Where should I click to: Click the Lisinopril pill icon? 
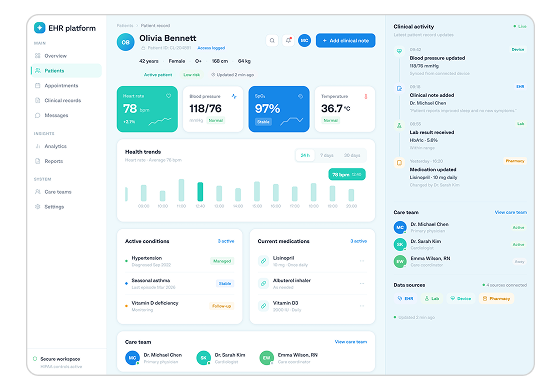click(263, 261)
